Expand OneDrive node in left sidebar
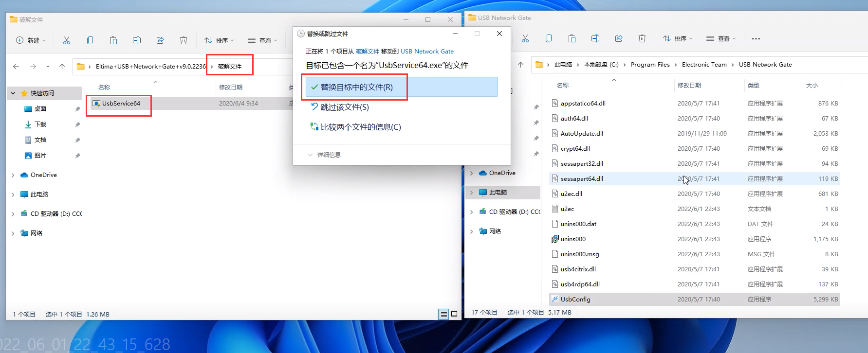868x353 pixels. 13,175
